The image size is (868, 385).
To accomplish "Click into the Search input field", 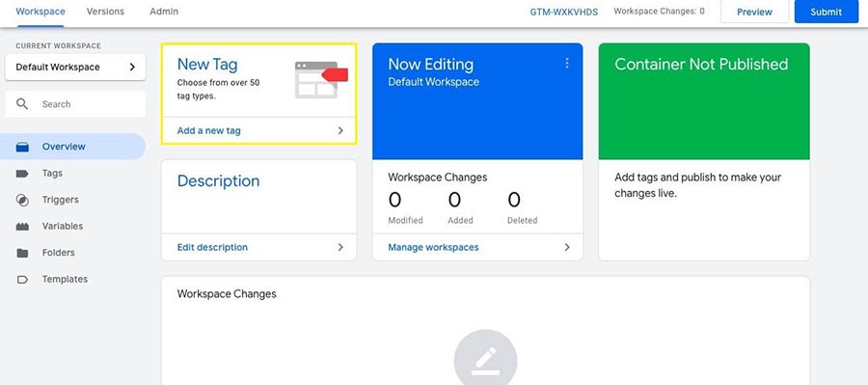I will 75,104.
